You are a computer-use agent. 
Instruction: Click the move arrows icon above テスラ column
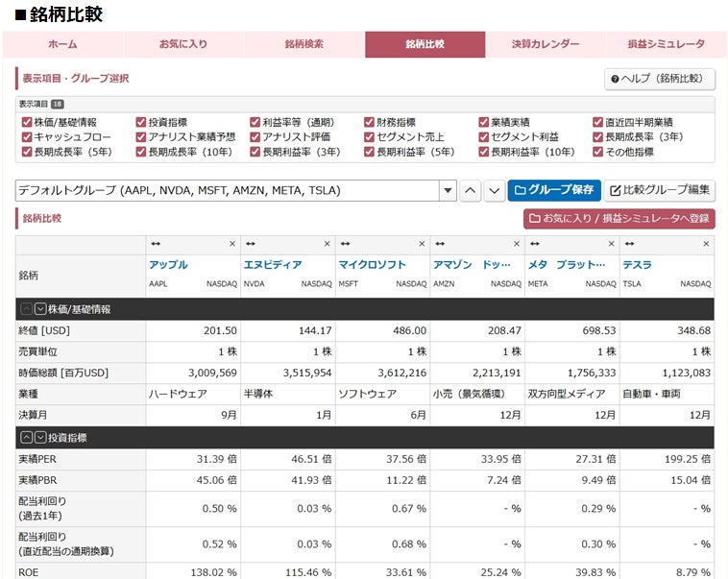630,244
